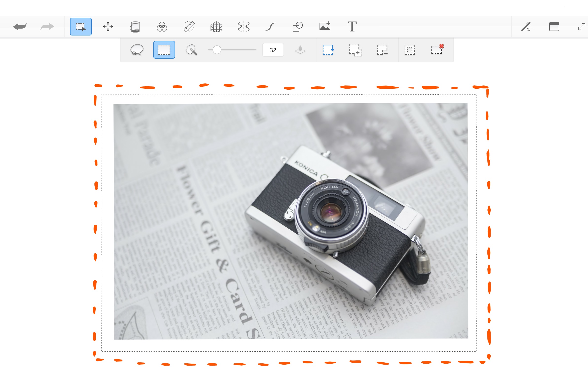The height and width of the screenshot is (372, 588).
Task: Click the tolerance value field showing 32
Action: click(x=273, y=50)
